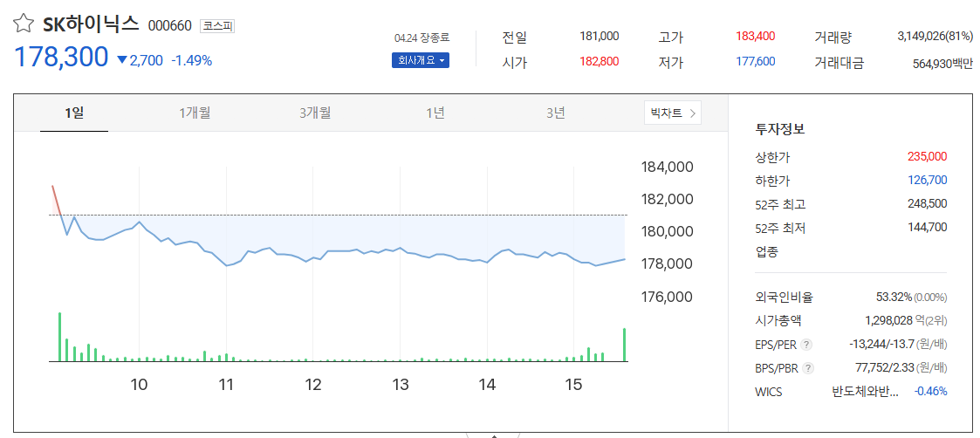980x438 pixels.
Task: Open the 빅차트 full chart view
Action: [x=673, y=113]
